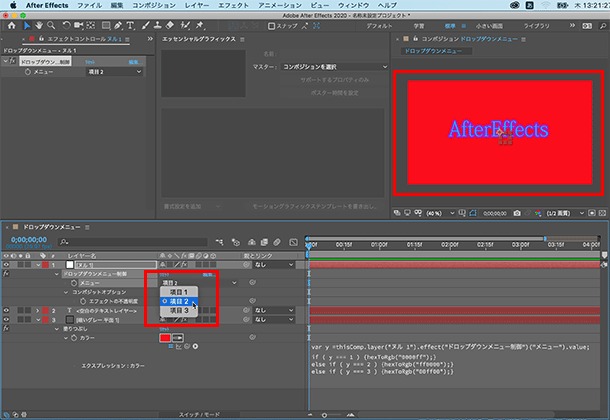The width and height of the screenshot is (610, 420).
Task: Open the メニュー dropdown showing 項目 2 in Effect Controls
Action: click(114, 72)
